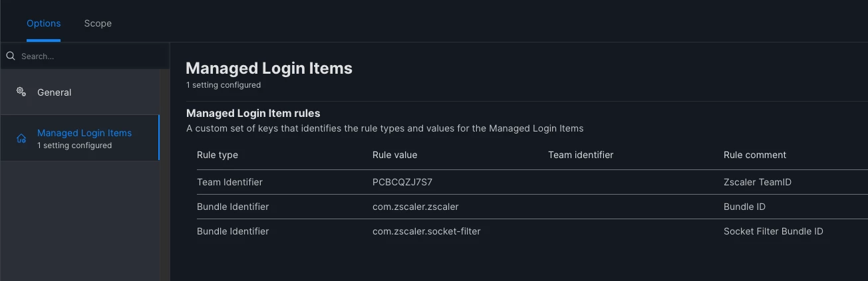Select the com.zscaler.socket-filter rule value
This screenshot has width=868, height=281.
point(426,231)
